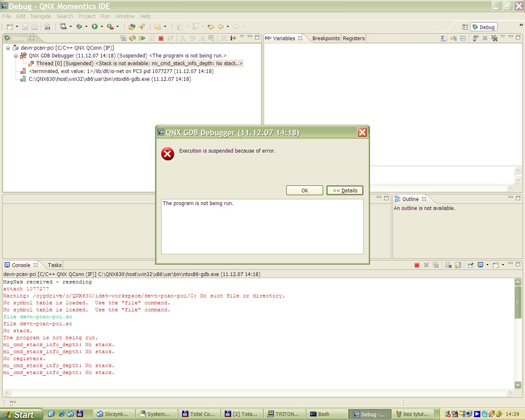Click the Open Perspective icon beside Debug
The height and width of the screenshot is (420, 525).
tap(465, 27)
